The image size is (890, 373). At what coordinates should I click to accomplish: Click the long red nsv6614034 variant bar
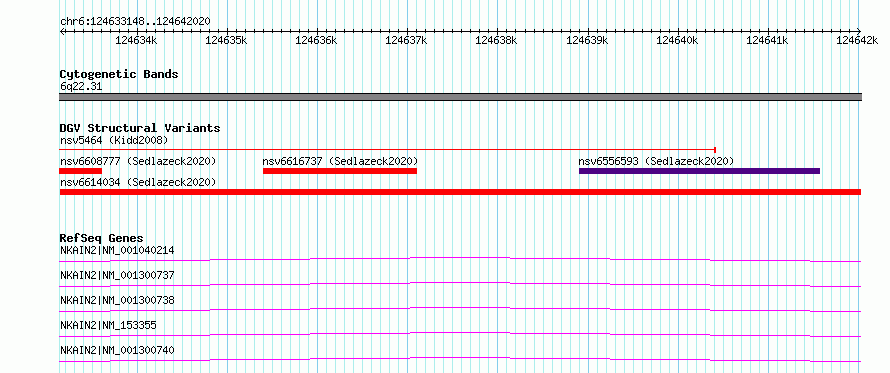click(x=460, y=192)
